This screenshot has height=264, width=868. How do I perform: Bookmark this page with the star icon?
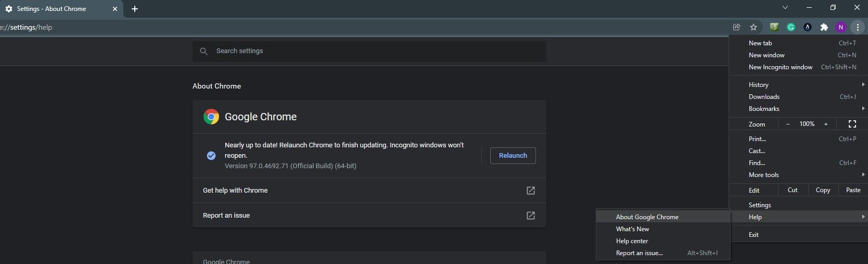coord(753,27)
